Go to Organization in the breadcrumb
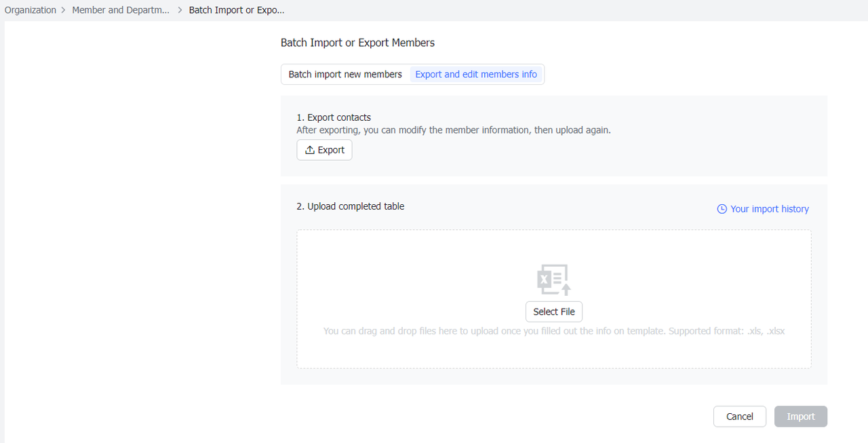The image size is (868, 443). pyautogui.click(x=31, y=11)
